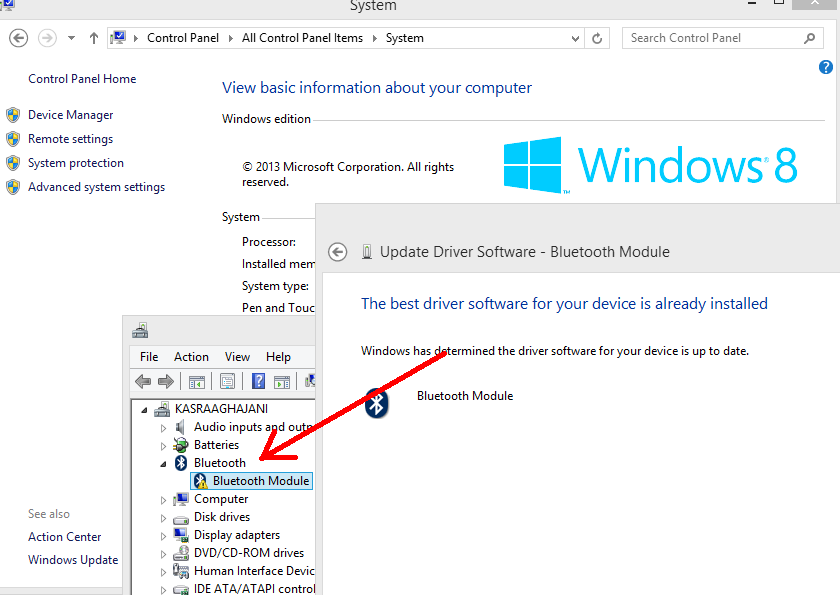Screen dimensions: 840x595
Task: Click Device Manager toolbar forward arrow
Action: point(166,381)
